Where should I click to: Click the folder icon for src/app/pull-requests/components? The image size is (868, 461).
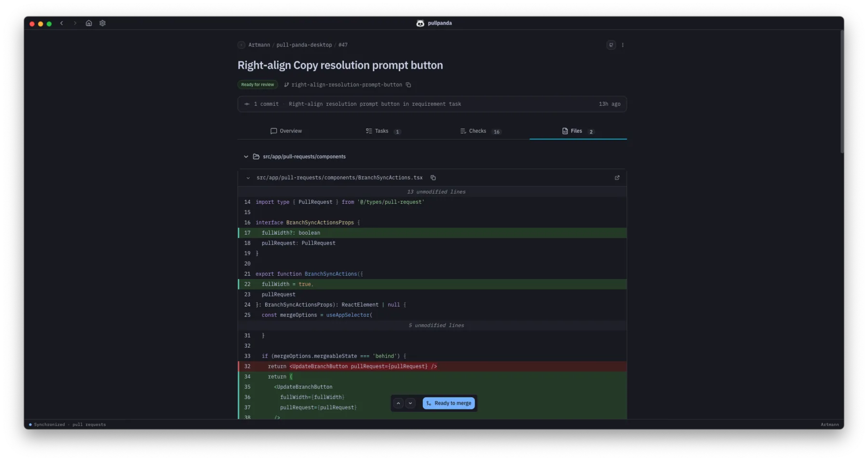[256, 157]
